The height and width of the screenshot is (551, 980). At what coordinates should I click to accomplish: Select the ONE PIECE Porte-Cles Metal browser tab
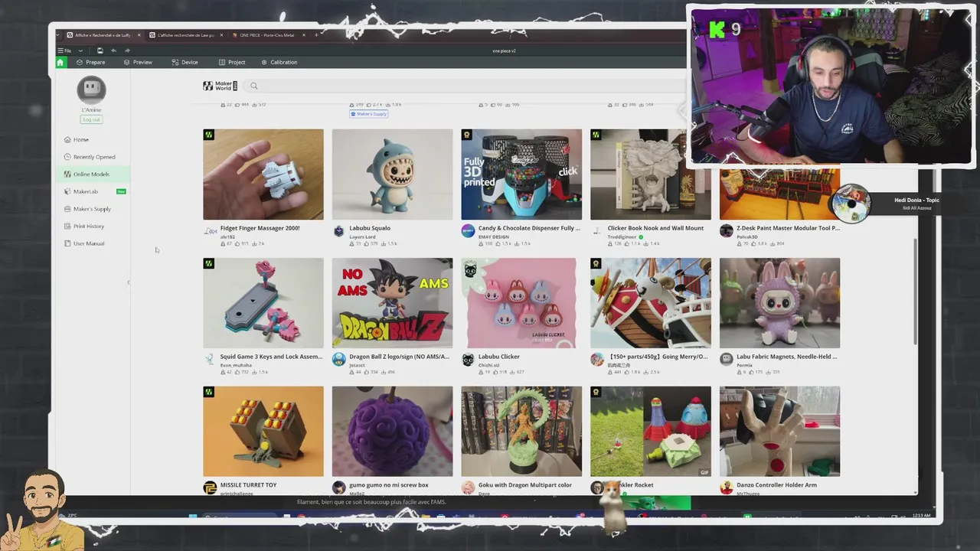tap(266, 34)
